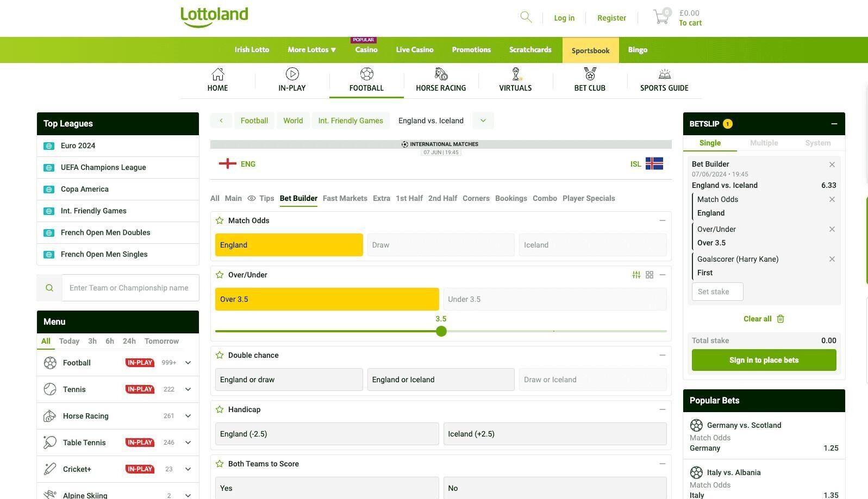Favourite the Match Odds market star
The width and height of the screenshot is (868, 499).
pos(220,220)
